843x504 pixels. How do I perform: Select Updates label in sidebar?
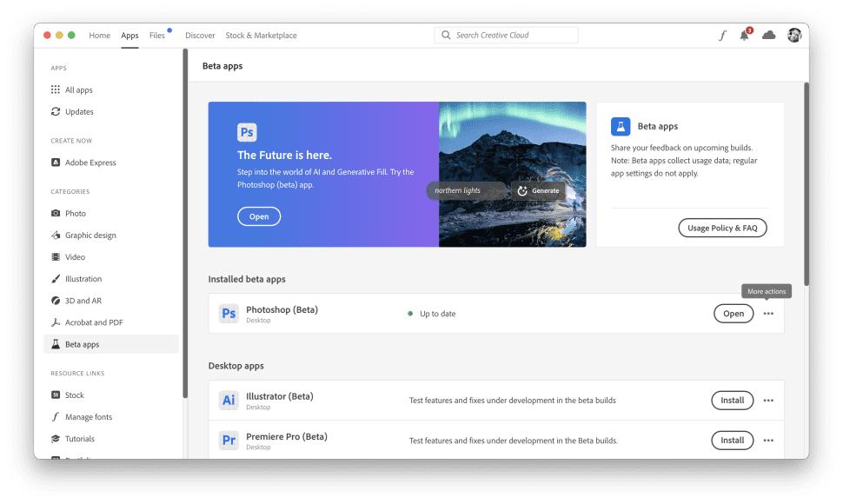79,112
